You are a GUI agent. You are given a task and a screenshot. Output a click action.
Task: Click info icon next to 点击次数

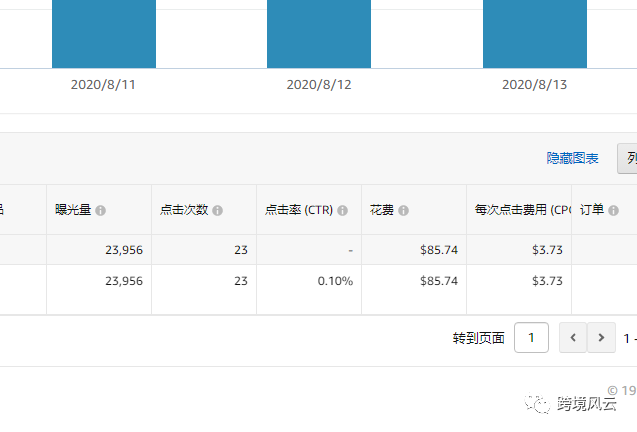[x=217, y=211]
